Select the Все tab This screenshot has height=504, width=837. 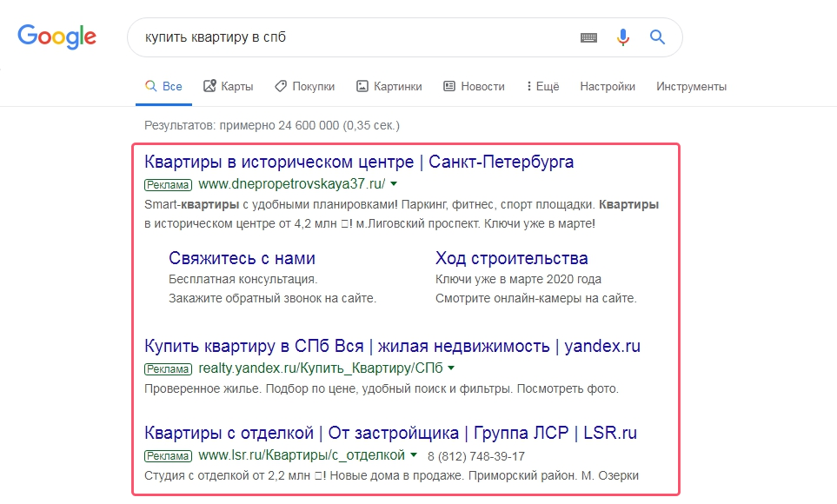point(164,87)
